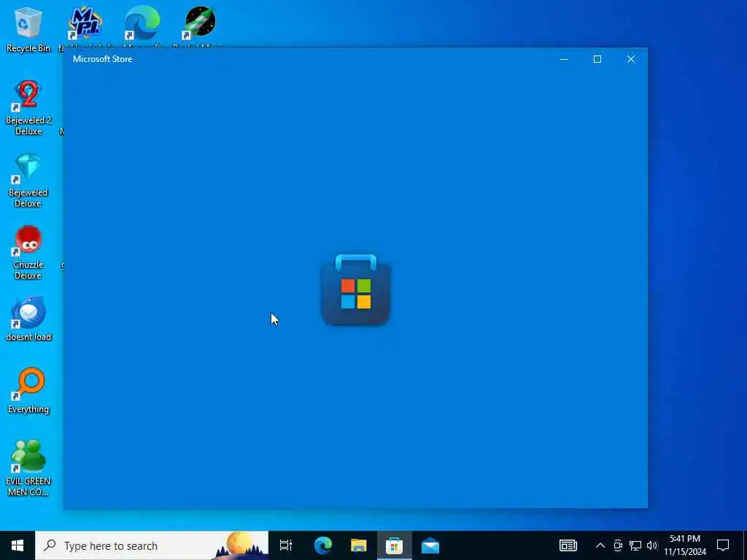Show hidden system tray icons
Image resolution: width=747 pixels, height=560 pixels.
pos(600,545)
